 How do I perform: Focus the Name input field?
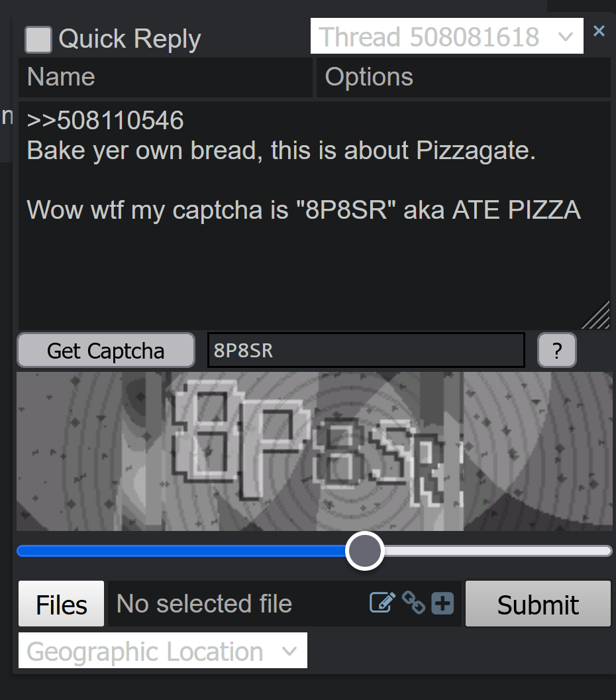point(166,78)
